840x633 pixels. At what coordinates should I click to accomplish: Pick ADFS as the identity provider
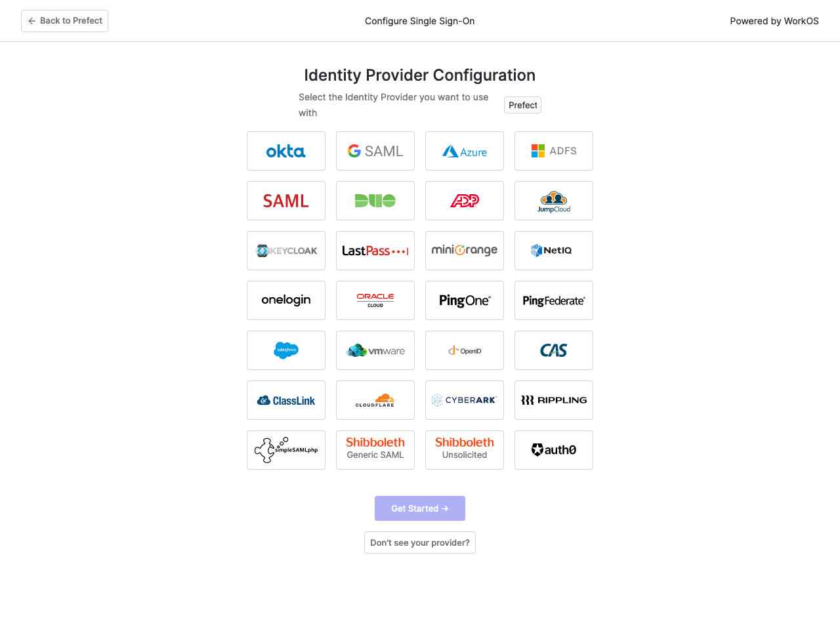pyautogui.click(x=554, y=151)
